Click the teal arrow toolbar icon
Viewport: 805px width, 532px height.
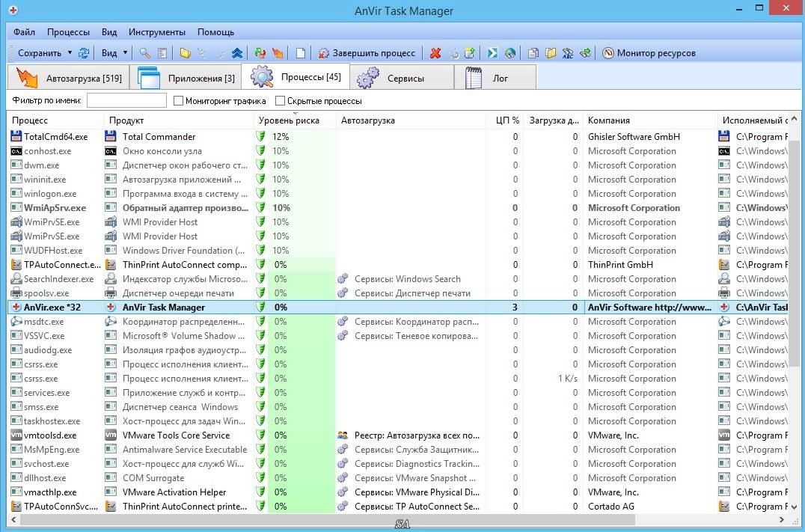492,53
